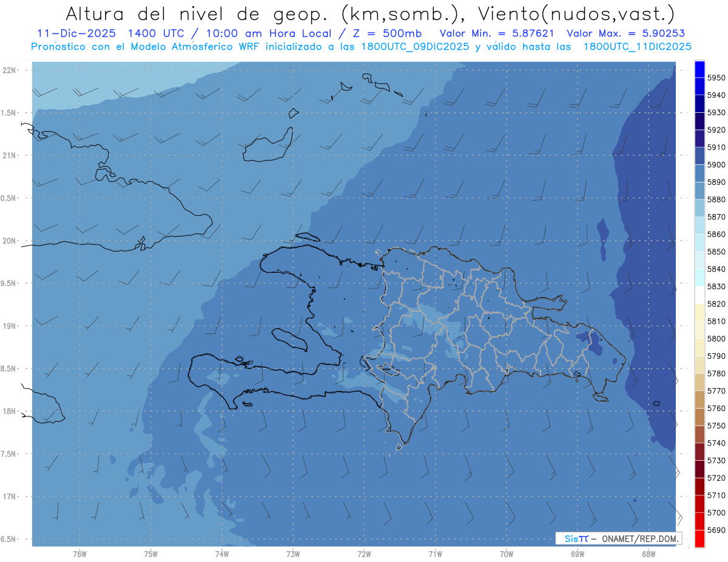Click the legend value 5700

click(x=716, y=512)
